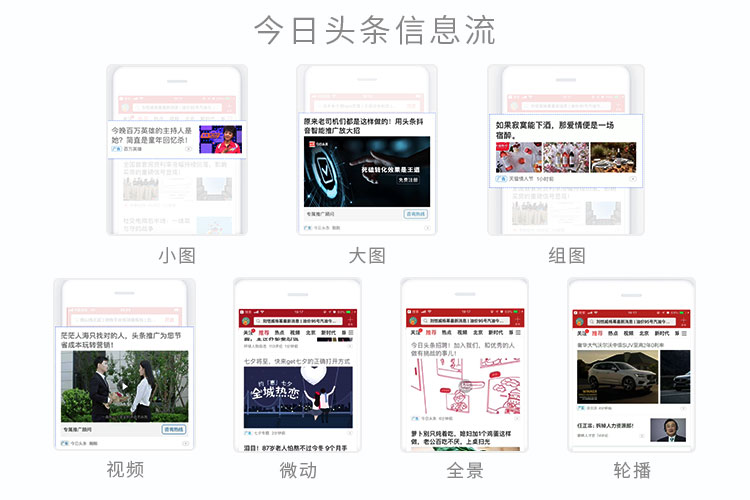Select the 推荐 tab in the 微动 phone

pos(264,333)
